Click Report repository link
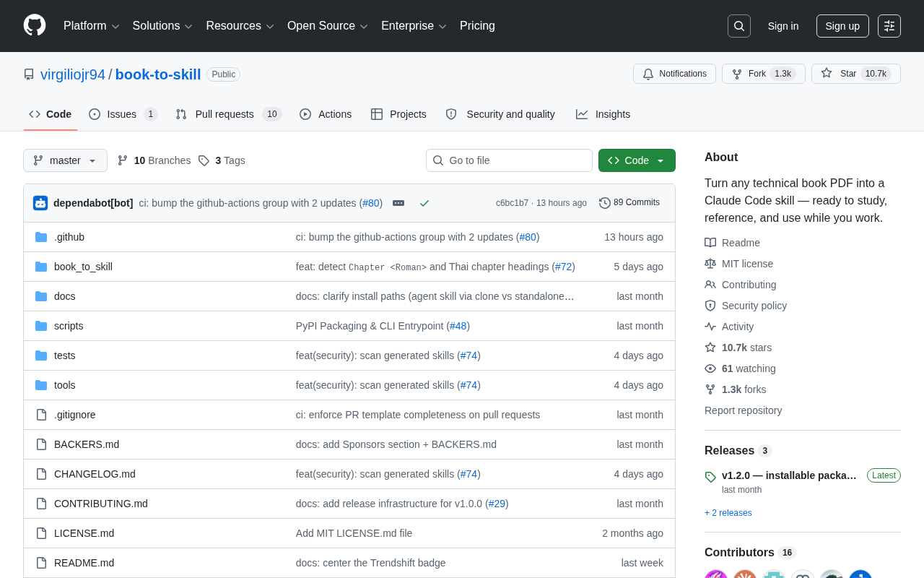 click(x=743, y=410)
